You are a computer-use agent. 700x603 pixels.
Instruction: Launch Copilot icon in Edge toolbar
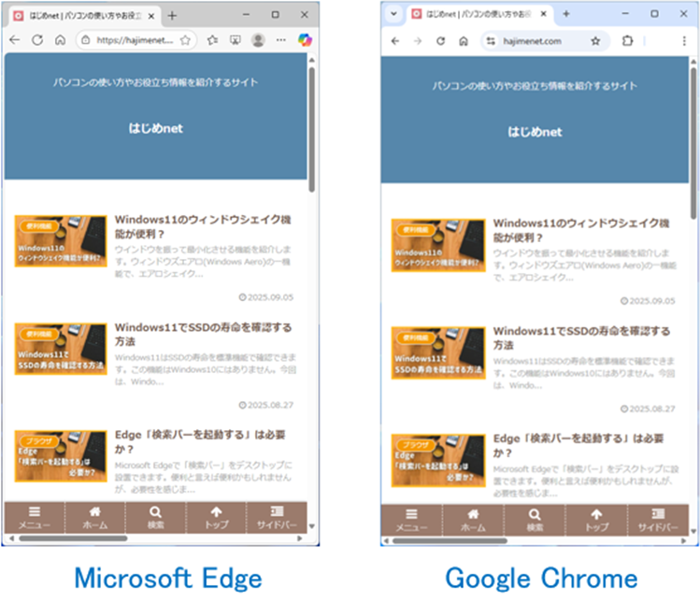click(305, 40)
